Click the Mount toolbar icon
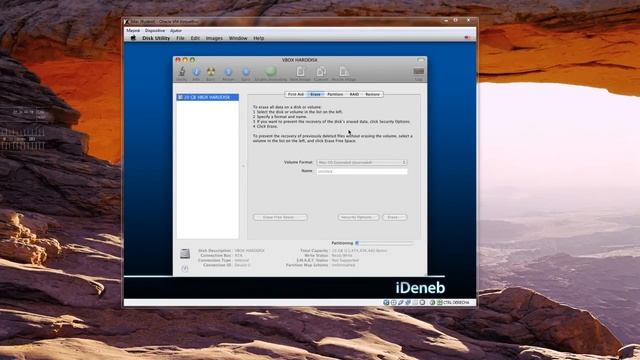This screenshot has height=360, width=640. [x=228, y=73]
